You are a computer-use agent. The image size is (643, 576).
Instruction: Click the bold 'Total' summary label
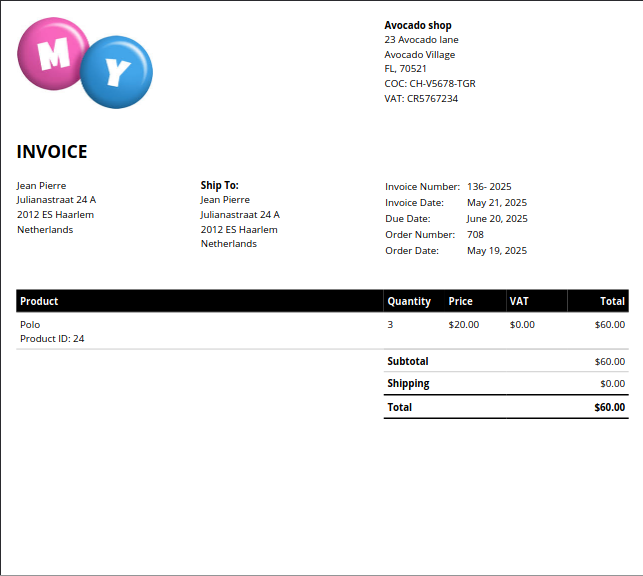399,407
